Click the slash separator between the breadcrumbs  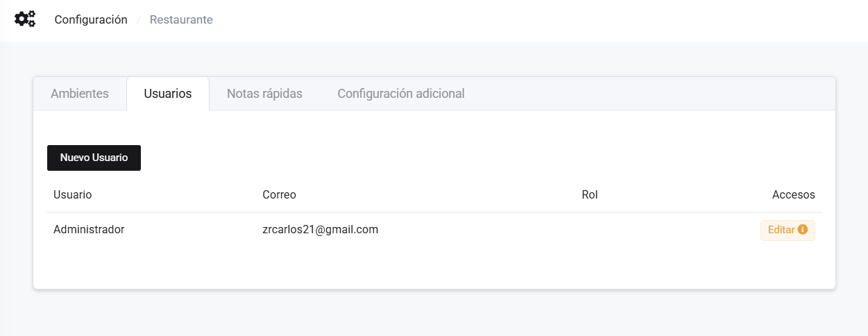pos(139,20)
